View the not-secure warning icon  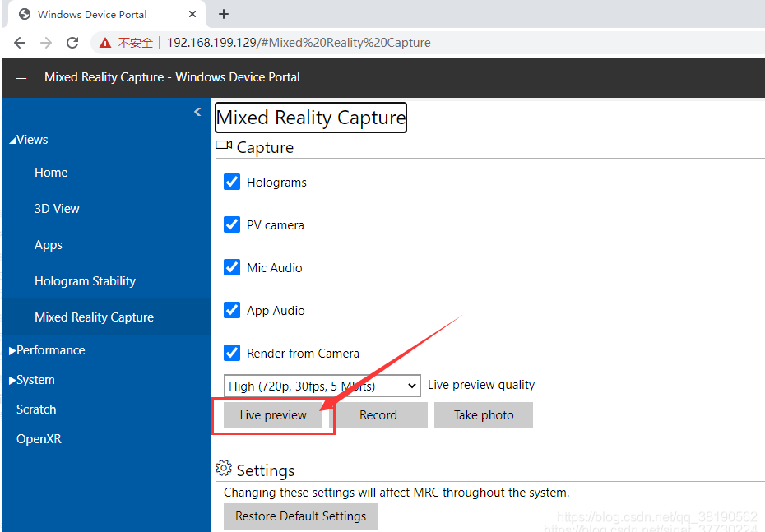[x=105, y=43]
